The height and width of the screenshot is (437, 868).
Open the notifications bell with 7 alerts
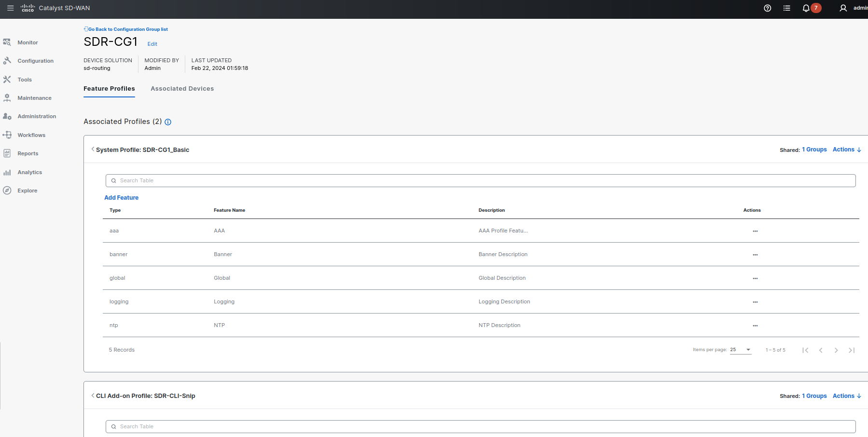(x=806, y=8)
